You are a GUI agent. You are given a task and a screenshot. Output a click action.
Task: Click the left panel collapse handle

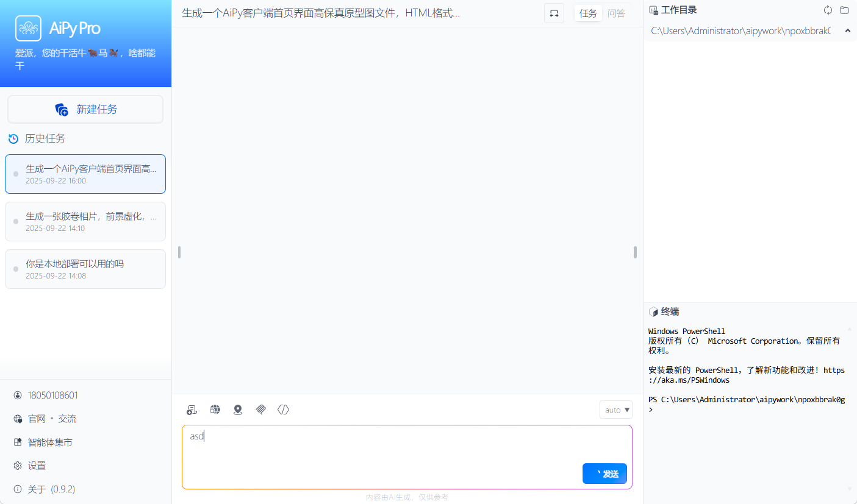pos(179,252)
